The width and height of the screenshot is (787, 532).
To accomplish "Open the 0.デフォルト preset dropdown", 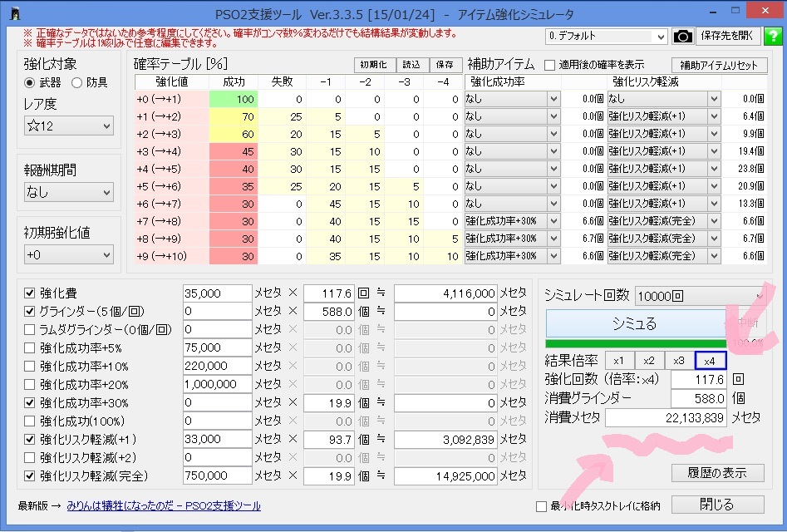I will [607, 36].
